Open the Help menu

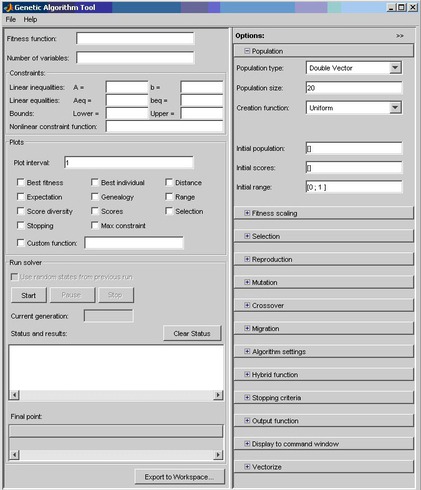(30, 20)
